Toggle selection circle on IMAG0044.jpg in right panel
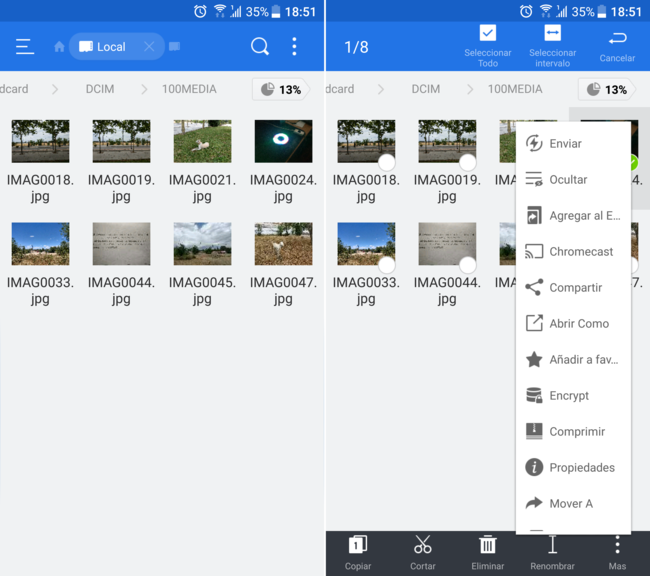The image size is (650, 576). tap(467, 265)
